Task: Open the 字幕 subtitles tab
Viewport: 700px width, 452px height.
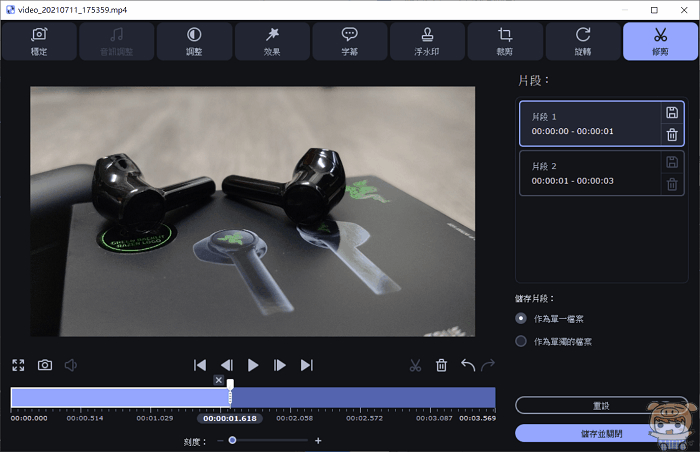Action: (x=350, y=41)
